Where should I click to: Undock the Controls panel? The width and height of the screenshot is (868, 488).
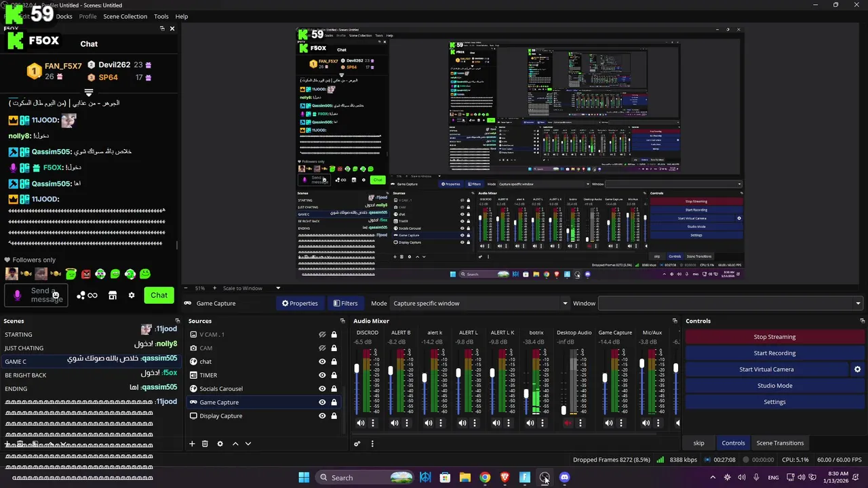pyautogui.click(x=862, y=321)
